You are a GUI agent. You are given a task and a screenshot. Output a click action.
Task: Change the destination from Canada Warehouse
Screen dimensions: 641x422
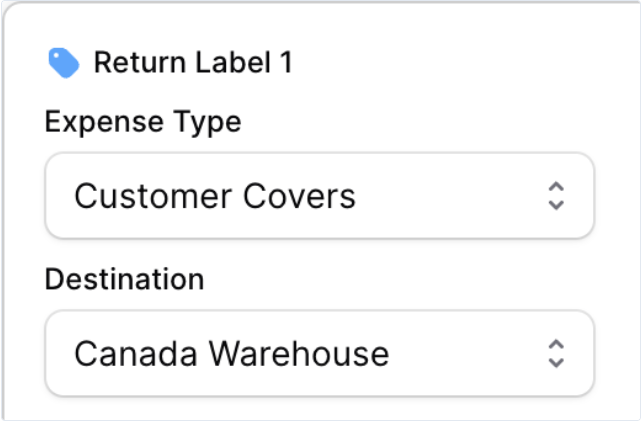point(319,353)
